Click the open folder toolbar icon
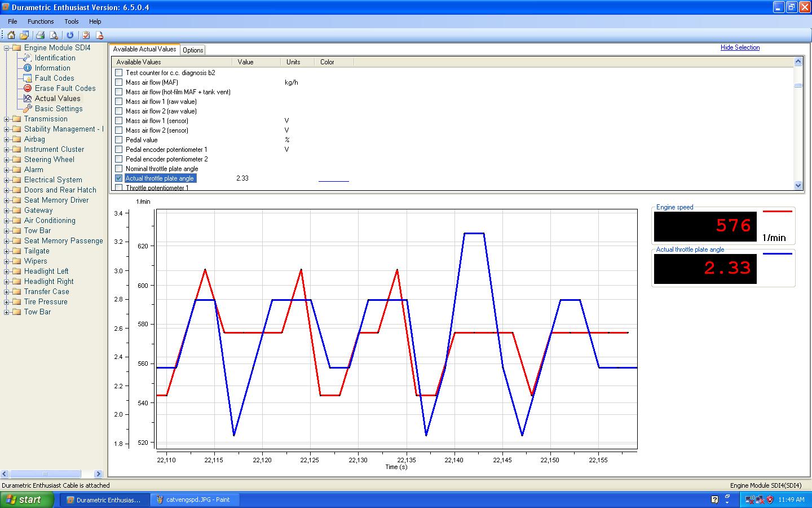812x508 pixels. click(x=25, y=35)
